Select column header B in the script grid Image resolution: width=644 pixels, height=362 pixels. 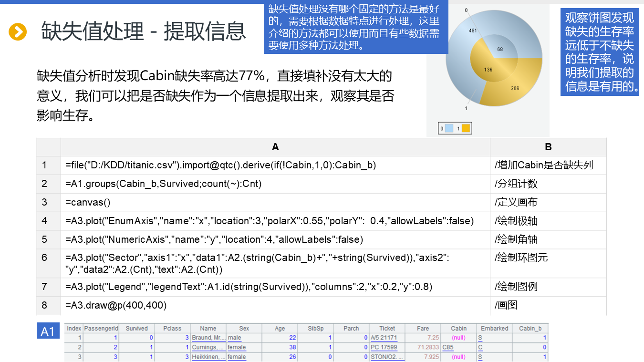[548, 147]
